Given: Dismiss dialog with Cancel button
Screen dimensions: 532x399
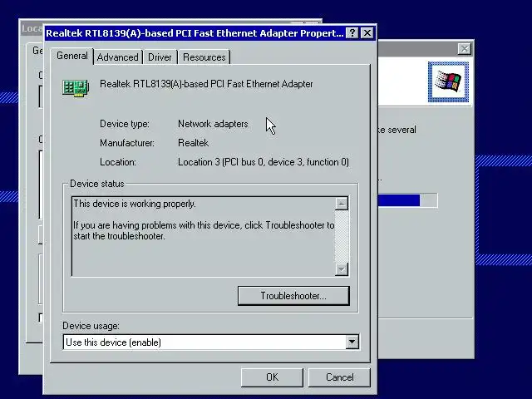Looking at the screenshot, I should [339, 377].
